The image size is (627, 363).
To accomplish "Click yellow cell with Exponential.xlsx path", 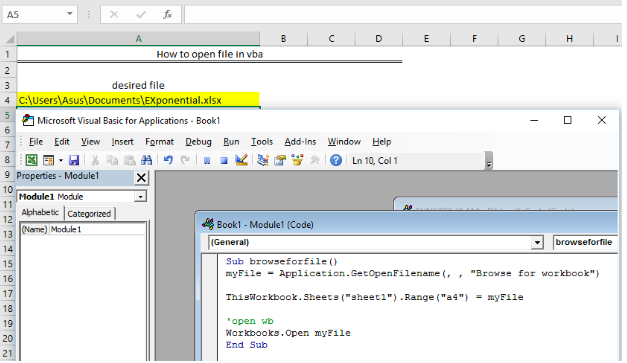I will coord(138,100).
